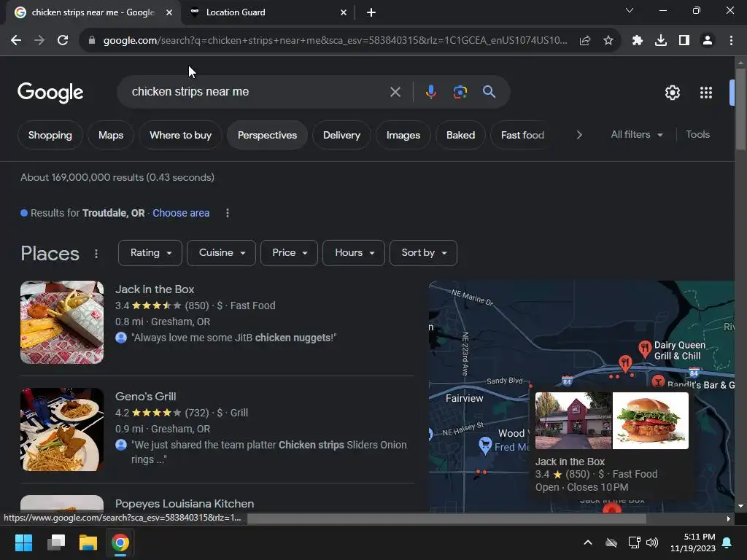The height and width of the screenshot is (560, 747).
Task: Clear the search box with the X icon
Action: coord(395,92)
